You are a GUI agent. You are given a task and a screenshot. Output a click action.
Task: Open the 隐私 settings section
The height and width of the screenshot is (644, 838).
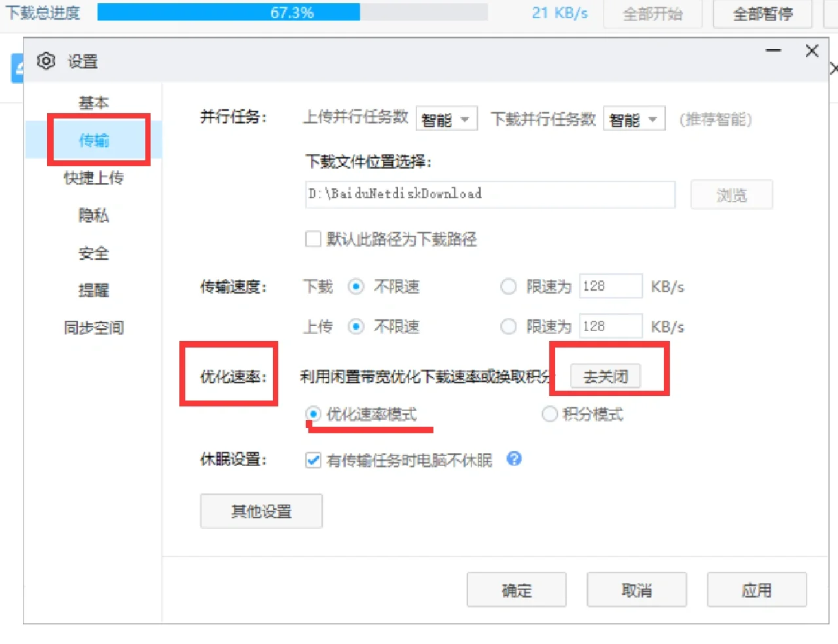coord(94,216)
